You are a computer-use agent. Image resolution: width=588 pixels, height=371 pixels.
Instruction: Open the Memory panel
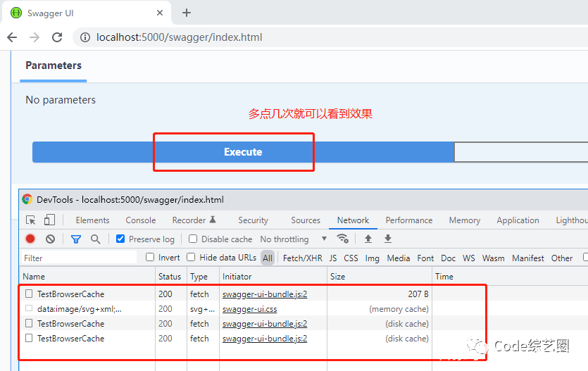465,220
